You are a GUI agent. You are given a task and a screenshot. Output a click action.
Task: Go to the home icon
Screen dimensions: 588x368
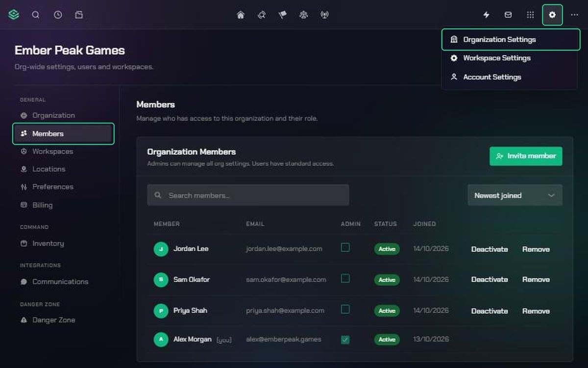click(x=241, y=15)
